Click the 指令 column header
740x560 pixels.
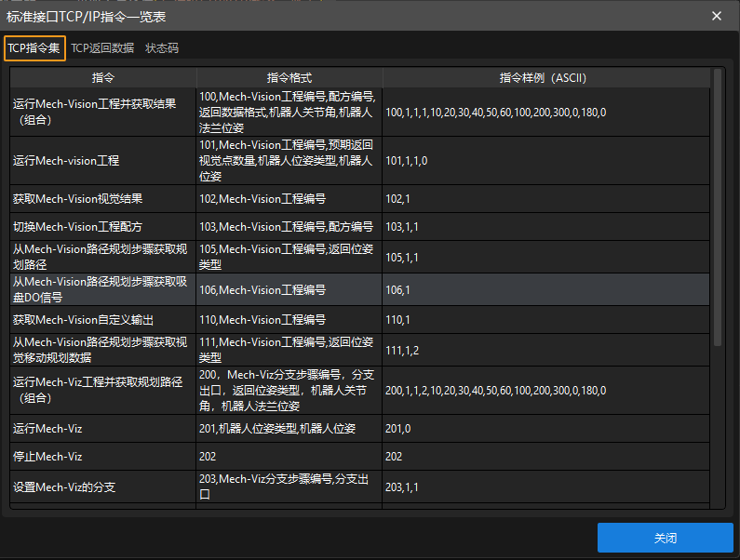tap(103, 78)
